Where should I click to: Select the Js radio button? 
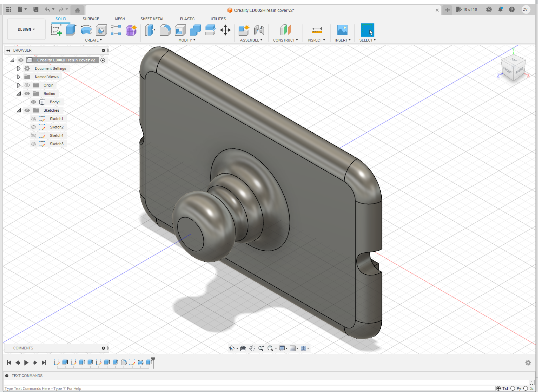click(526, 389)
